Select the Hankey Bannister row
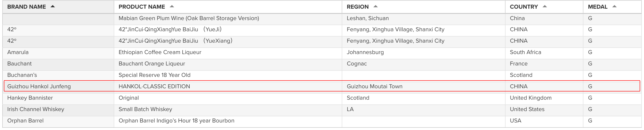Screen dimensions: 644x130 click(x=322, y=98)
